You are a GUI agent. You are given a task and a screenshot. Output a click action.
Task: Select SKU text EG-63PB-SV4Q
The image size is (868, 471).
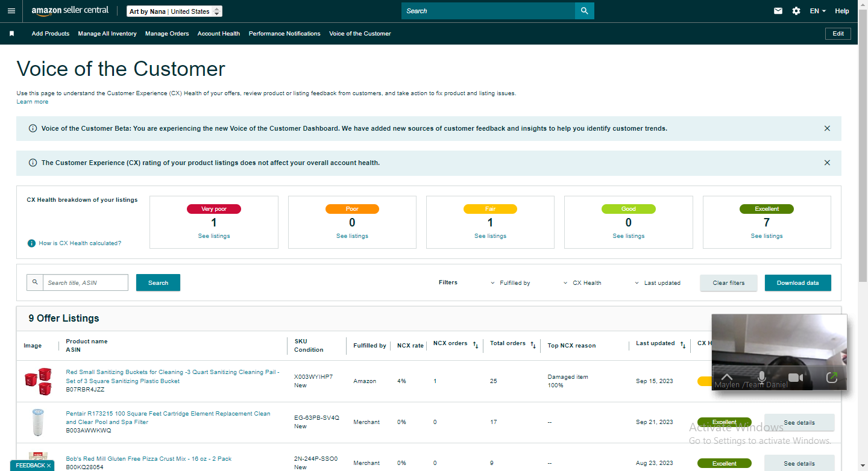click(316, 417)
